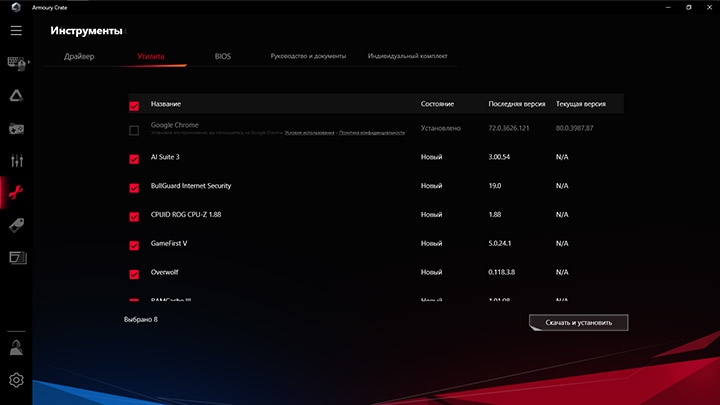Viewport: 720px width, 405px height.
Task: Uncheck the Overwolf checkbox
Action: pyautogui.click(x=134, y=274)
